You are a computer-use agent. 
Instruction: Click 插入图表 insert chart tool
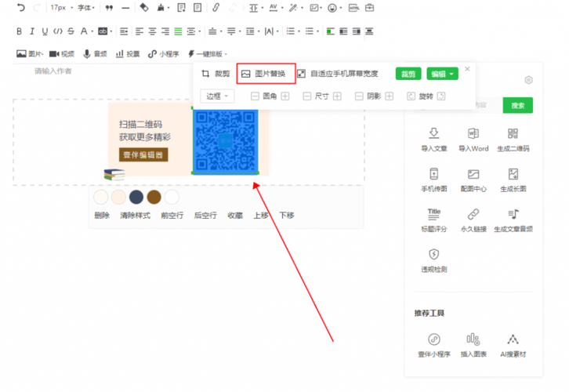[x=473, y=345]
